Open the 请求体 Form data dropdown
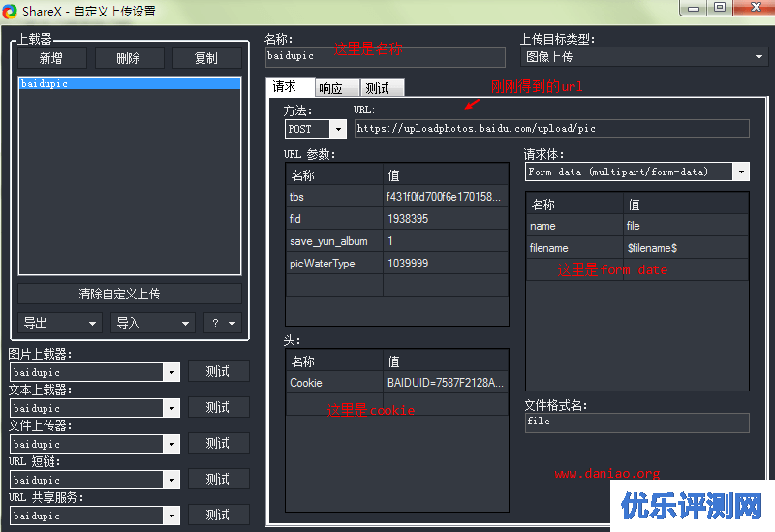 [x=637, y=172]
